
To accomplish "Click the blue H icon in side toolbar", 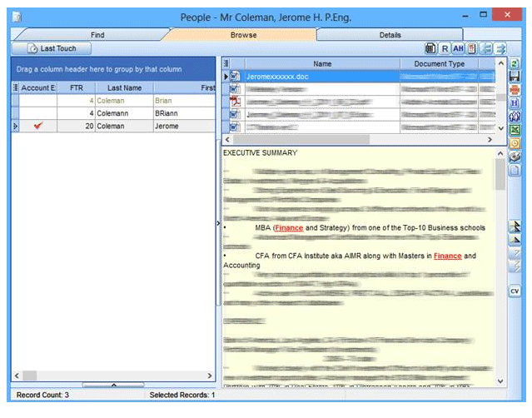I will pyautogui.click(x=515, y=103).
